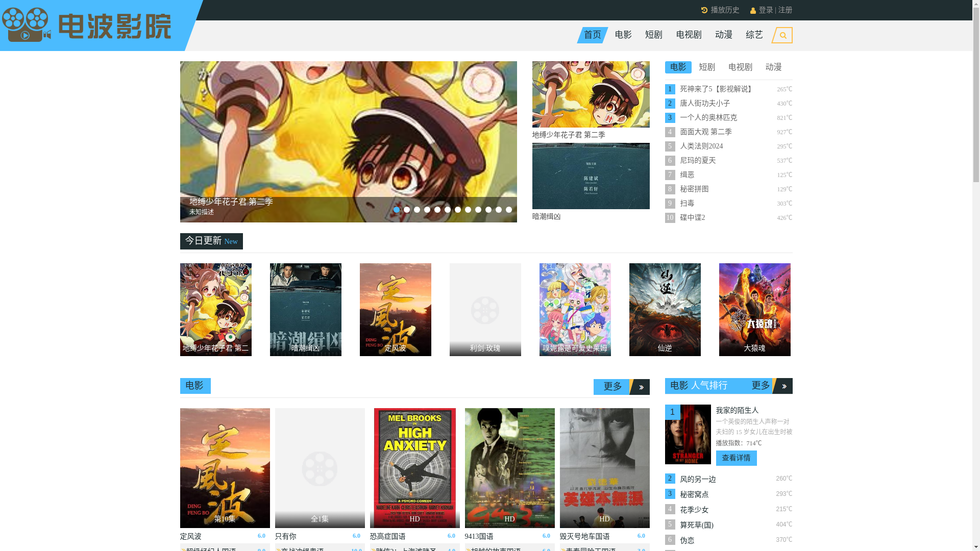The height and width of the screenshot is (551, 980).
Task: Open 动漫 in main navigation
Action: (x=724, y=35)
